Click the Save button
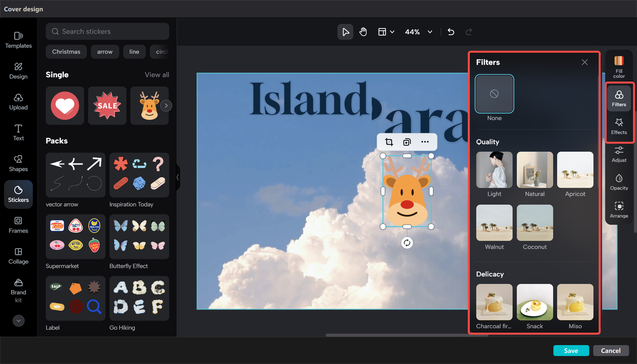Image resolution: width=637 pixels, height=364 pixels. coord(571,351)
